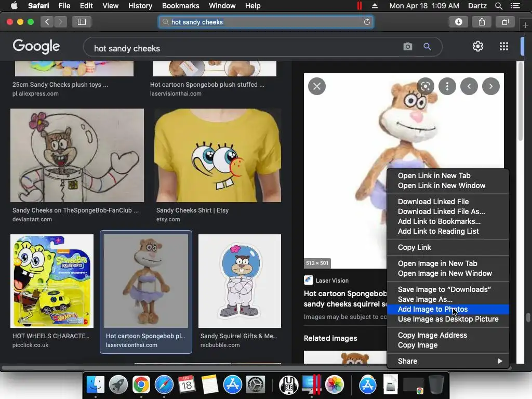The image size is (532, 399).
Task: Open Notes app in the Dock
Action: (x=210, y=384)
